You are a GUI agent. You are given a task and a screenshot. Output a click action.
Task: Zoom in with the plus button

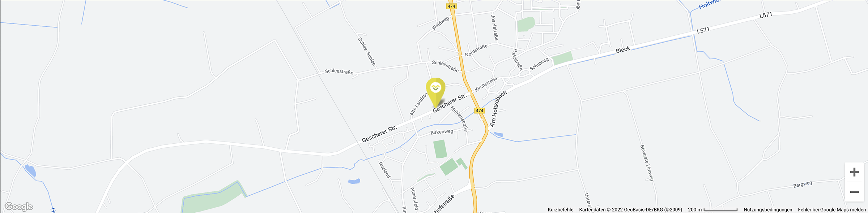(x=854, y=172)
